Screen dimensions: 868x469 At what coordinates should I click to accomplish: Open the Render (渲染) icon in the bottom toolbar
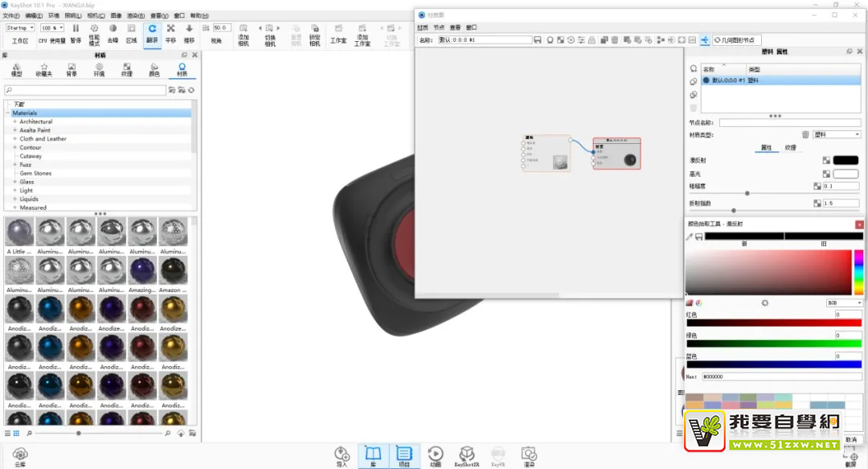(x=528, y=456)
